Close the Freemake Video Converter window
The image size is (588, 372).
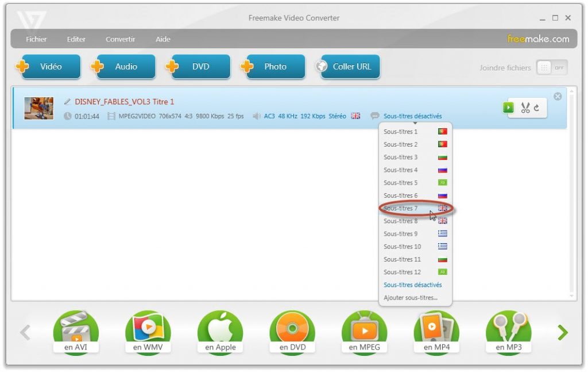(x=568, y=18)
